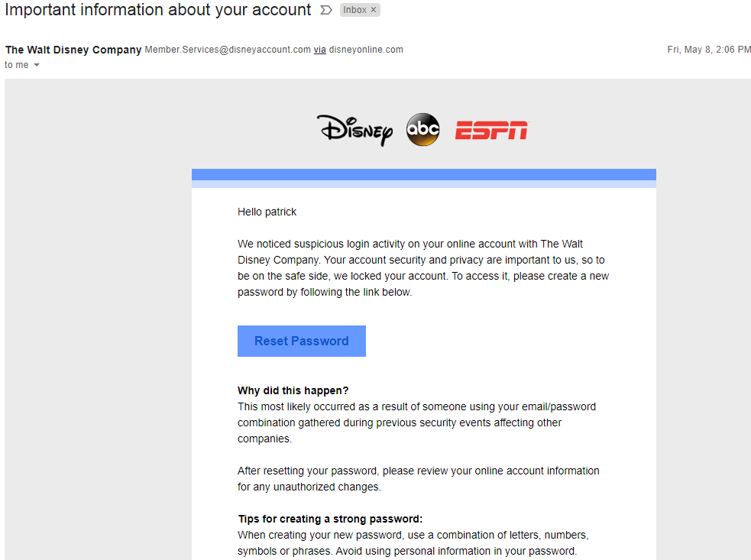Click sender address Member.Services@disneyaccount.com
This screenshot has width=751, height=560.
click(228, 50)
